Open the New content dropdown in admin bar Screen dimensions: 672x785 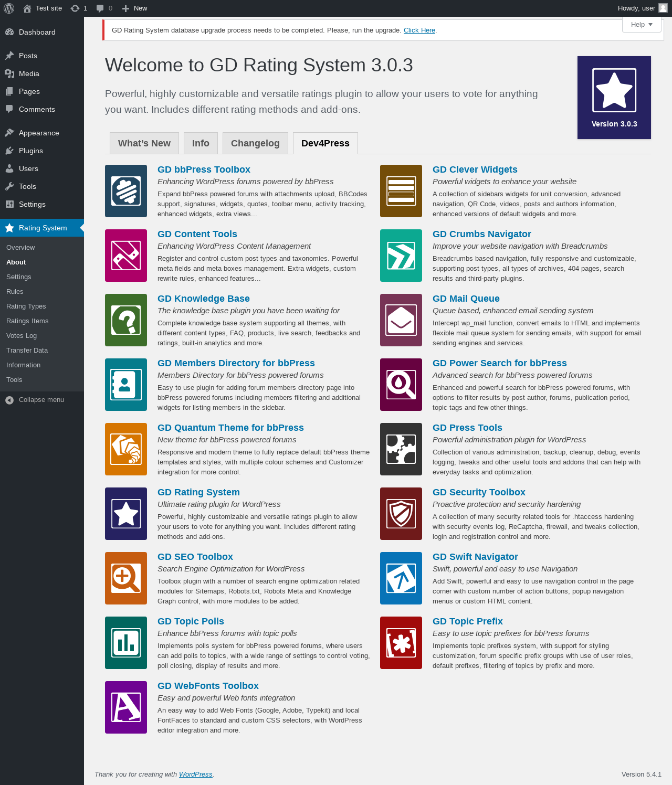click(134, 8)
